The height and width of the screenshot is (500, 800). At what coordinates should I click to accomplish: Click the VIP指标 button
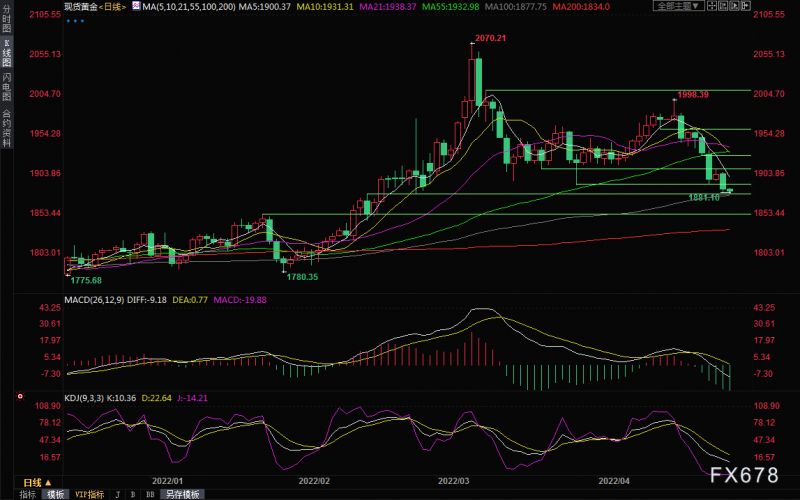point(88,494)
